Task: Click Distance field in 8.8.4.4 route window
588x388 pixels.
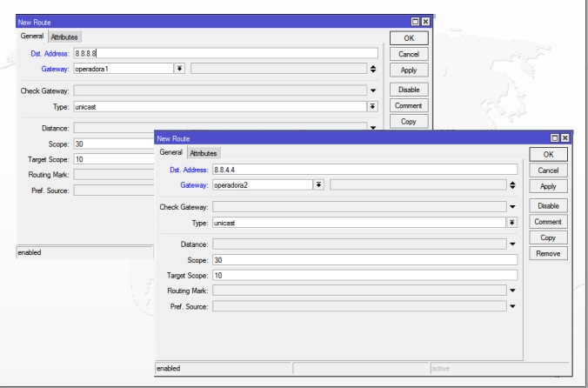Action: tap(359, 244)
